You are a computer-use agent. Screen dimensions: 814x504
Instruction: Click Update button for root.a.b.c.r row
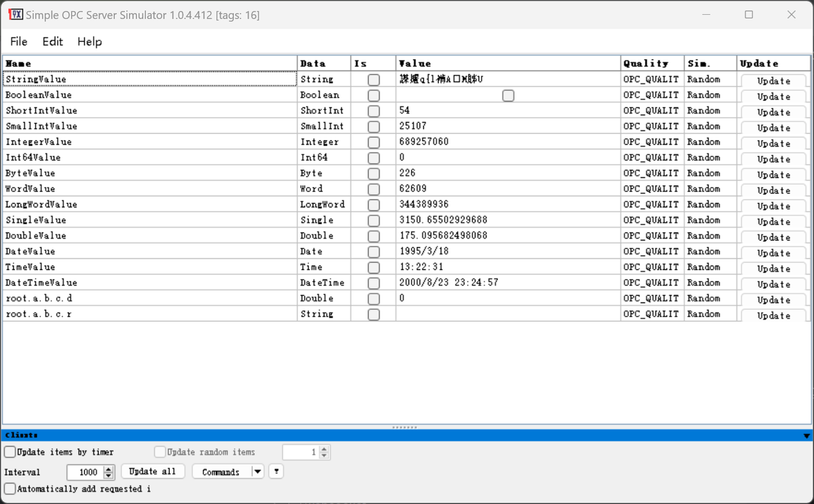tap(773, 315)
